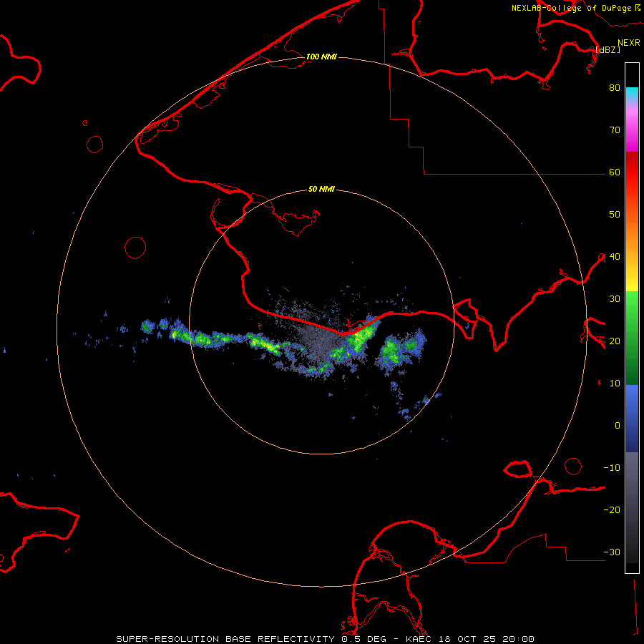Click the -30 value on the dBZ scale
This screenshot has height=644, width=644.
pyautogui.click(x=612, y=552)
